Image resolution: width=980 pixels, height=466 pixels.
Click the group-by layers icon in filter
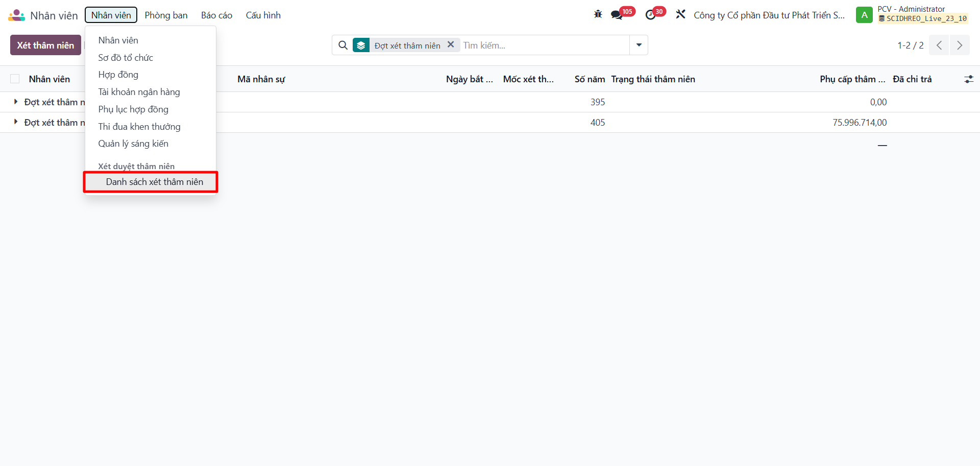pyautogui.click(x=361, y=45)
